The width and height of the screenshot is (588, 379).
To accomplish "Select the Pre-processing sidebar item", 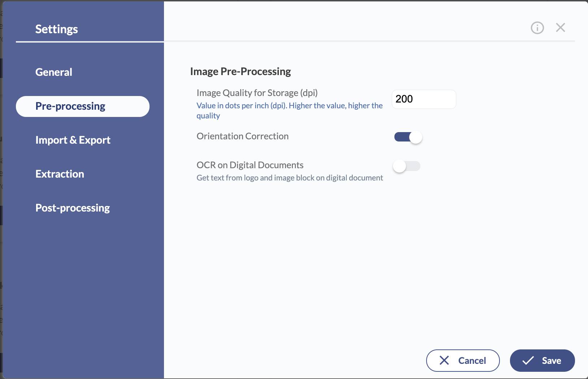I will click(x=83, y=106).
